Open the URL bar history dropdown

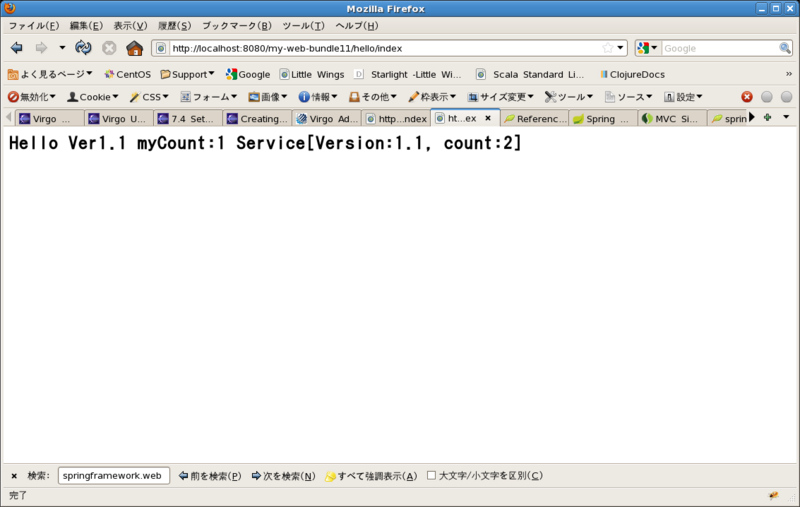[620, 48]
